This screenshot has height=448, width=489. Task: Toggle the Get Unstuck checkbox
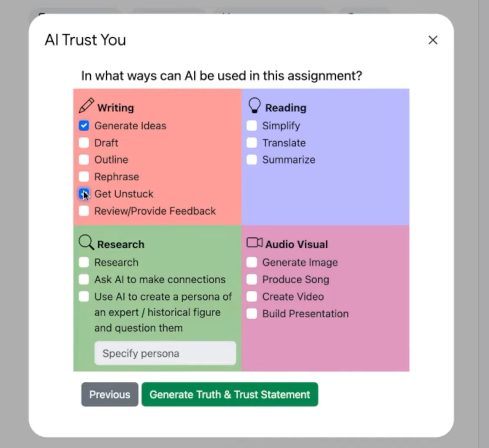pyautogui.click(x=84, y=194)
